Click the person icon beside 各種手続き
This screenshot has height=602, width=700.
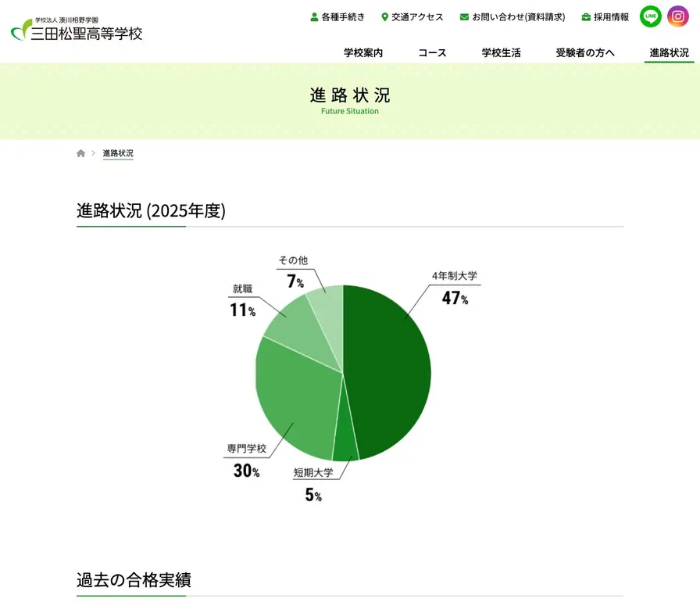[x=314, y=17]
